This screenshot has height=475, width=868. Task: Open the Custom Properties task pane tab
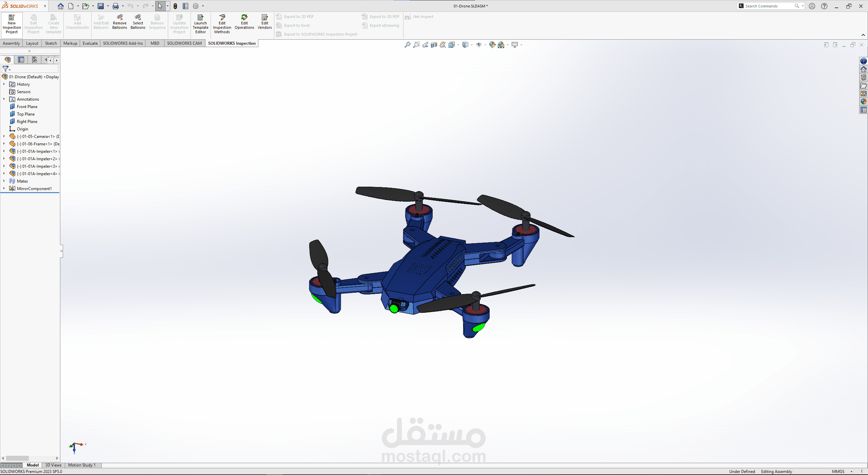[x=864, y=110]
